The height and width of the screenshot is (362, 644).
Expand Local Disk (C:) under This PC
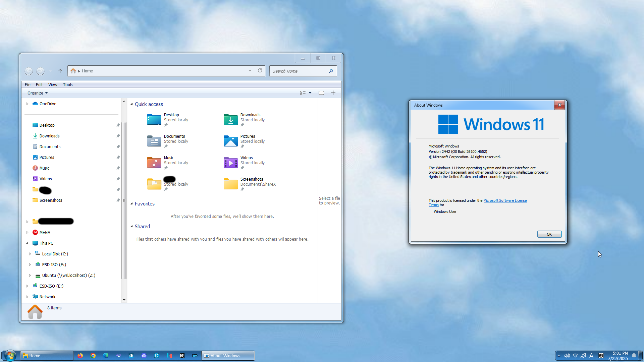pyautogui.click(x=30, y=254)
